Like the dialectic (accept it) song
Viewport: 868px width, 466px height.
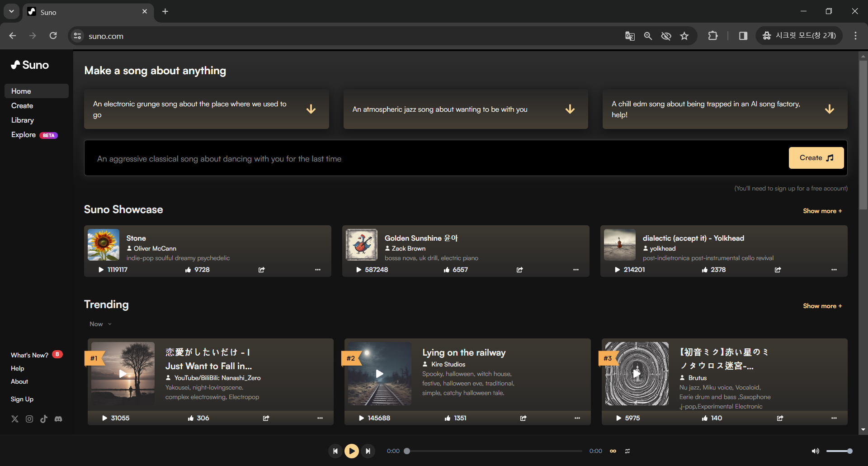pyautogui.click(x=705, y=270)
